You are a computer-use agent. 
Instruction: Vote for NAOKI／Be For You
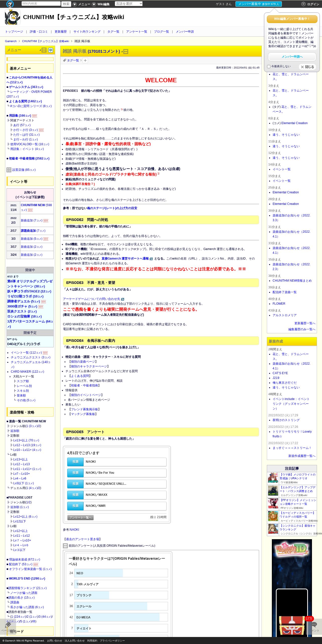coord(75,473)
